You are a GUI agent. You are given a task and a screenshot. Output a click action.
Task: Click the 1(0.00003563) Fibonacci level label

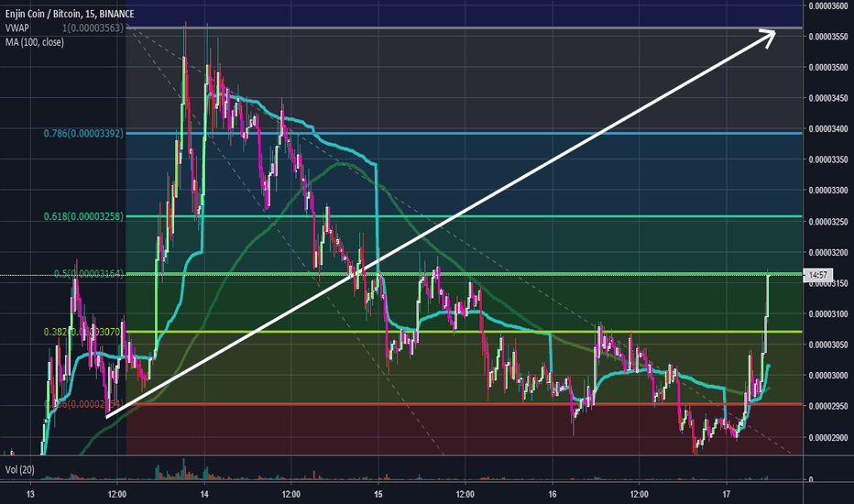coord(93,27)
